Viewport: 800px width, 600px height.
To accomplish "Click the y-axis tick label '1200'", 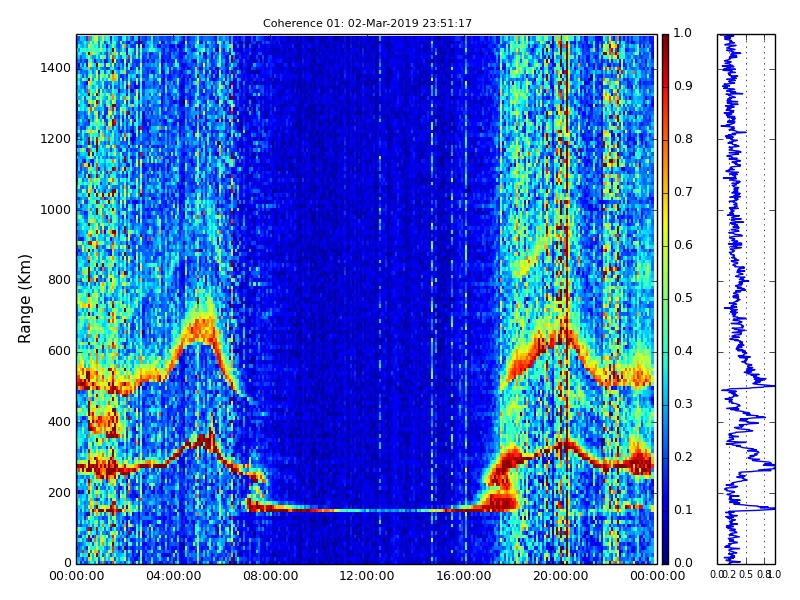I will (56, 139).
